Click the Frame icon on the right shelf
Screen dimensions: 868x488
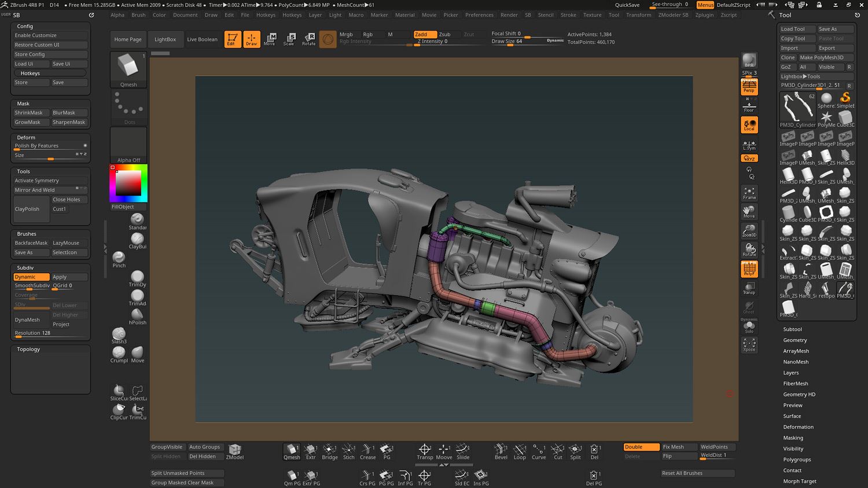tap(749, 192)
